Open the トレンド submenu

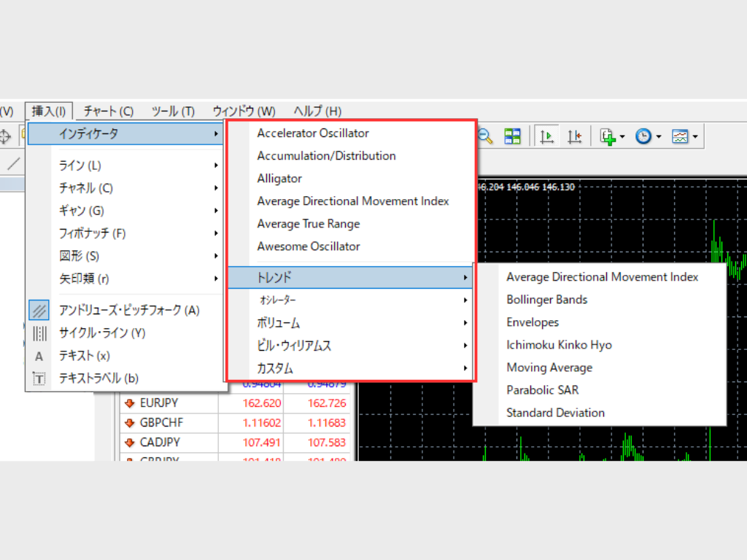point(351,278)
